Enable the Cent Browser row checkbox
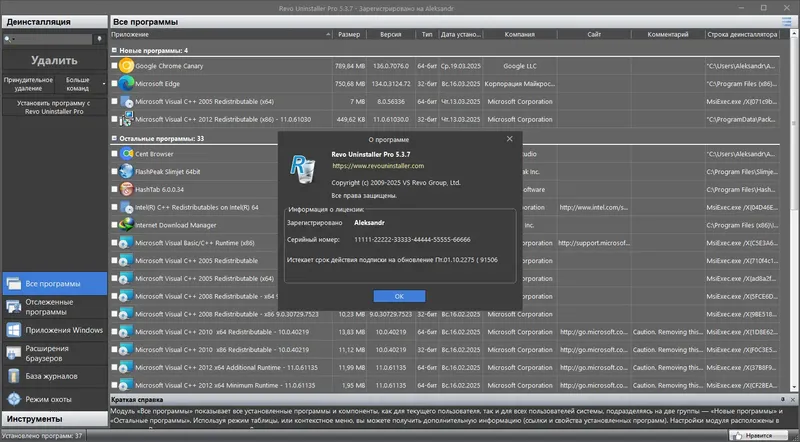Image resolution: width=800 pixels, height=442 pixels. coord(114,153)
